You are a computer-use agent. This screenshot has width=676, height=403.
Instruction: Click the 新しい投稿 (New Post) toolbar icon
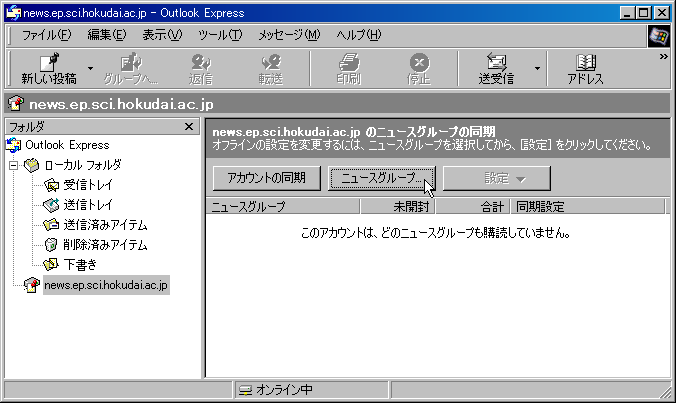pos(49,69)
